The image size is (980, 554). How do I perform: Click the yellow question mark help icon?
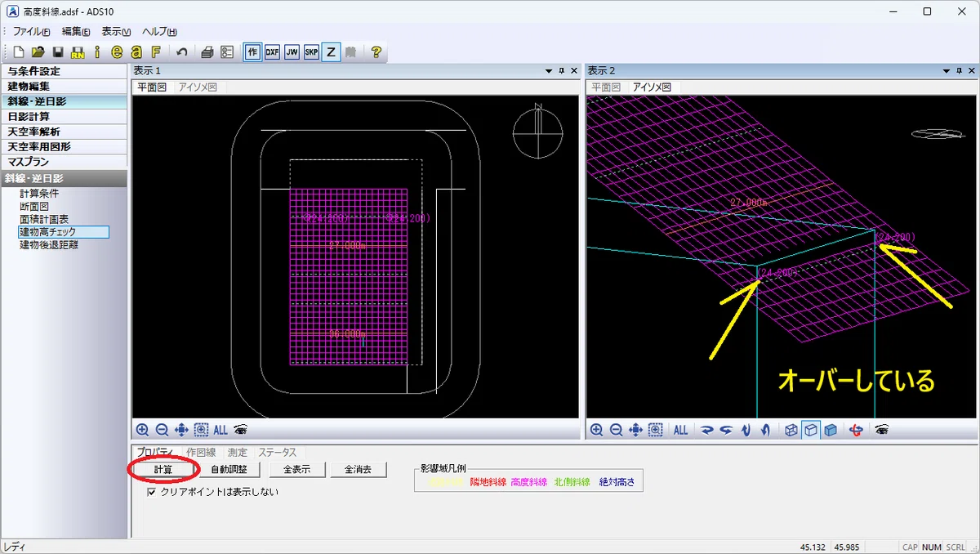point(376,52)
